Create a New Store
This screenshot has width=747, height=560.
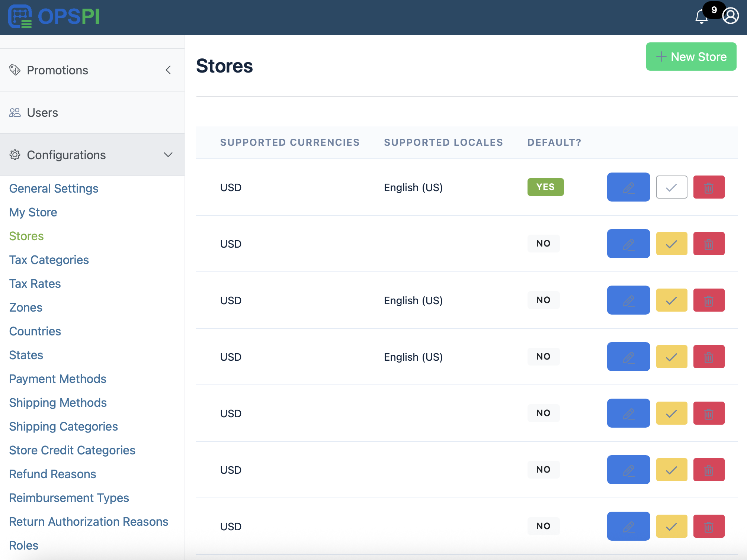point(691,57)
